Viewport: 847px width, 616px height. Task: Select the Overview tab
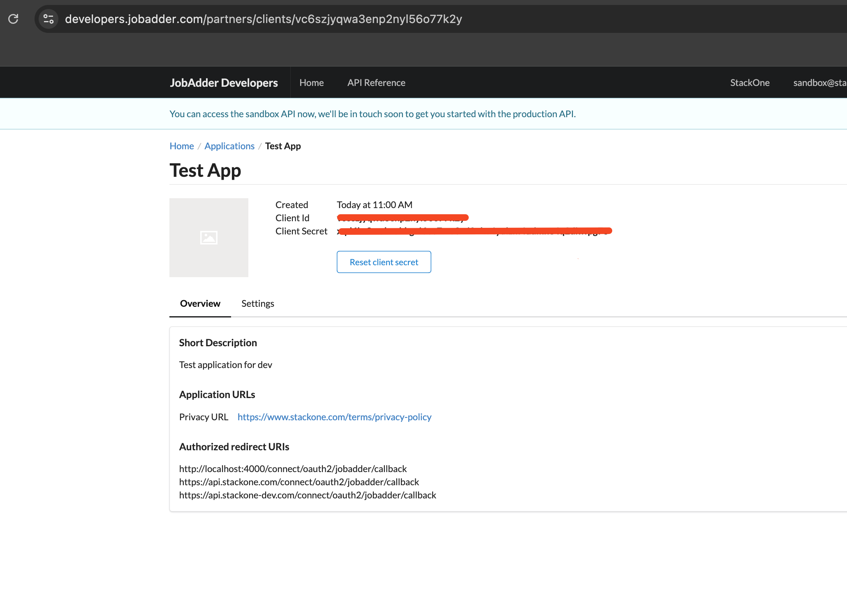click(200, 303)
